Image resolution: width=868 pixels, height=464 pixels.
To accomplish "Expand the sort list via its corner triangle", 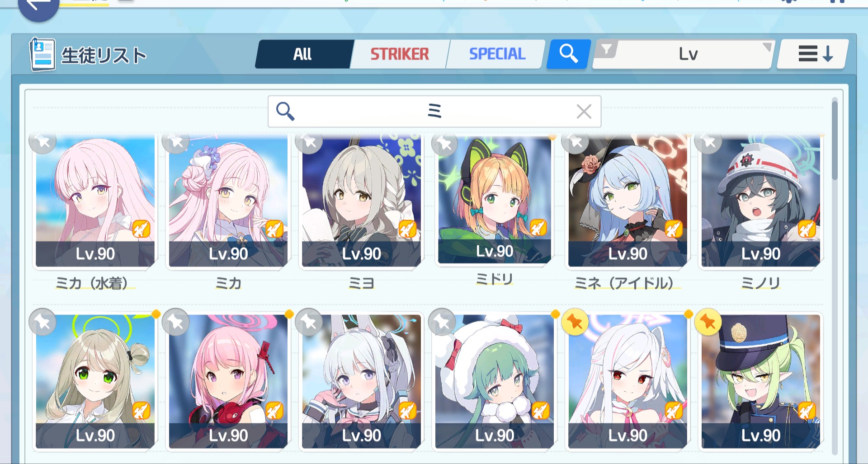I will click(767, 47).
